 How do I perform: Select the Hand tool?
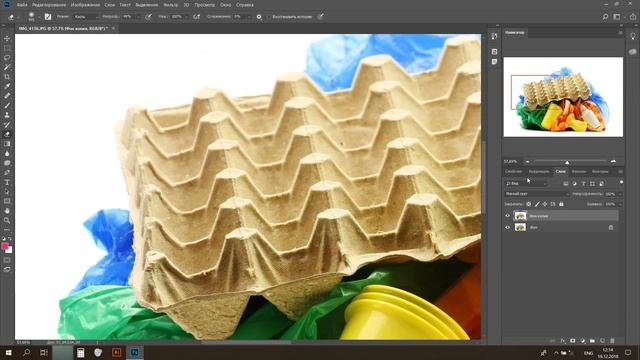tap(7, 211)
